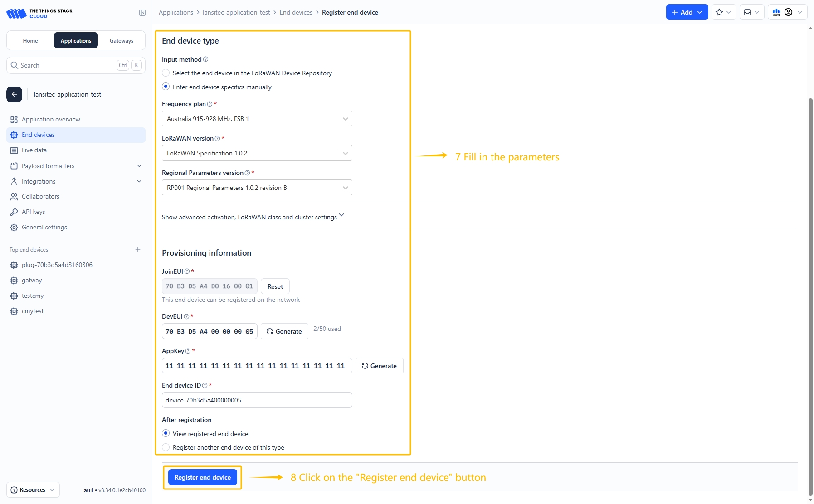Open the notifications inbox icon
814x504 pixels.
751,12
